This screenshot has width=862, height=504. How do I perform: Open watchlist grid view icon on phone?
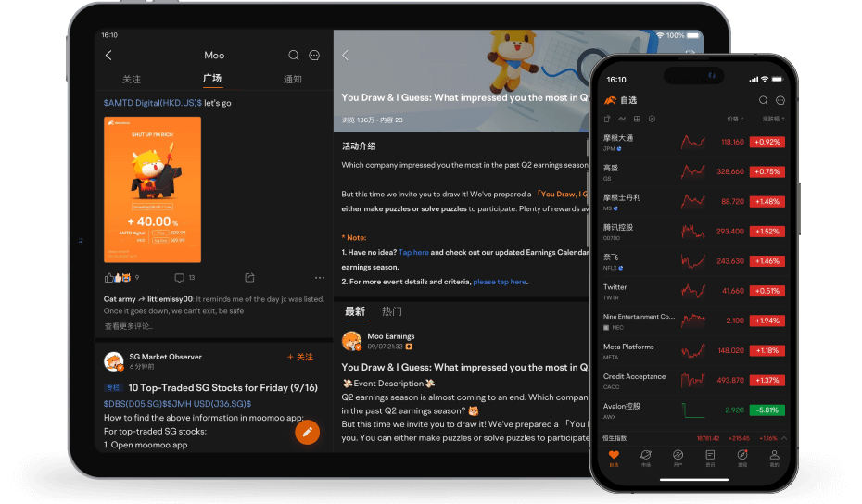pos(638,119)
